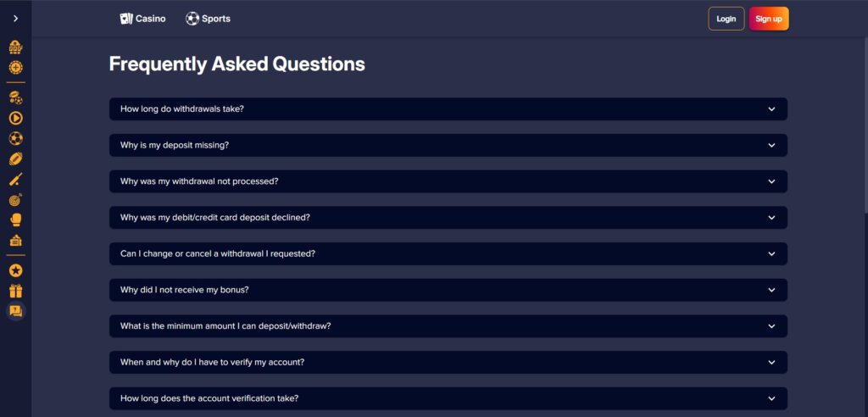
Task: Click the page's vertical scrollbar
Action: (x=865, y=127)
